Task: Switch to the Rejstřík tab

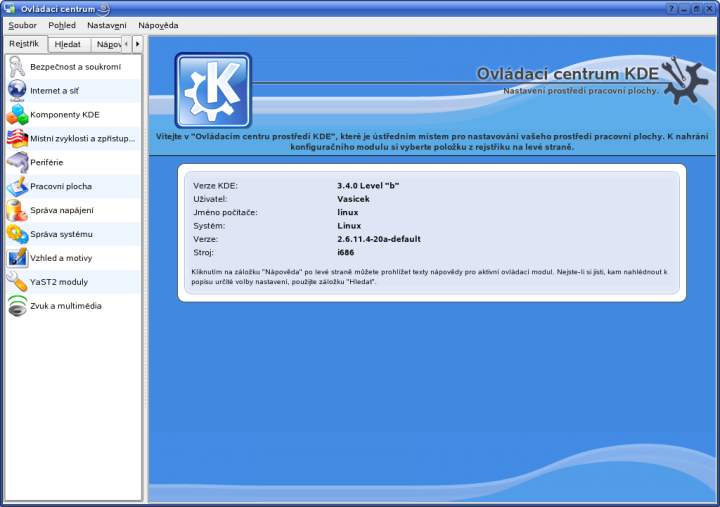Action: point(25,44)
